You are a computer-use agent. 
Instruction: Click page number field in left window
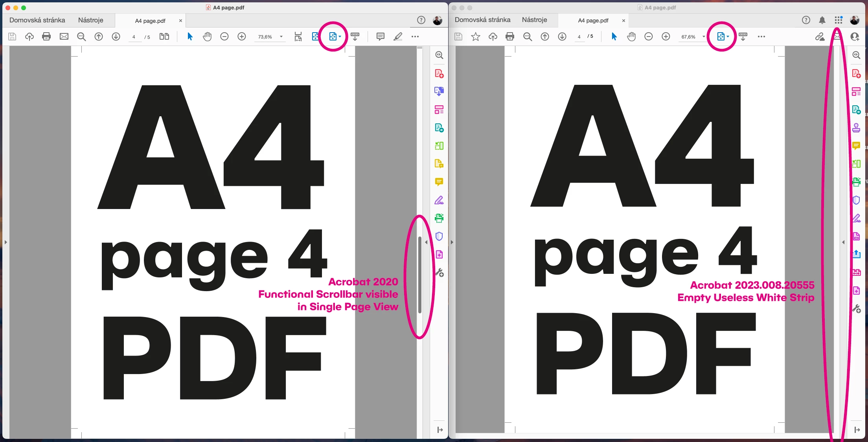pyautogui.click(x=134, y=37)
